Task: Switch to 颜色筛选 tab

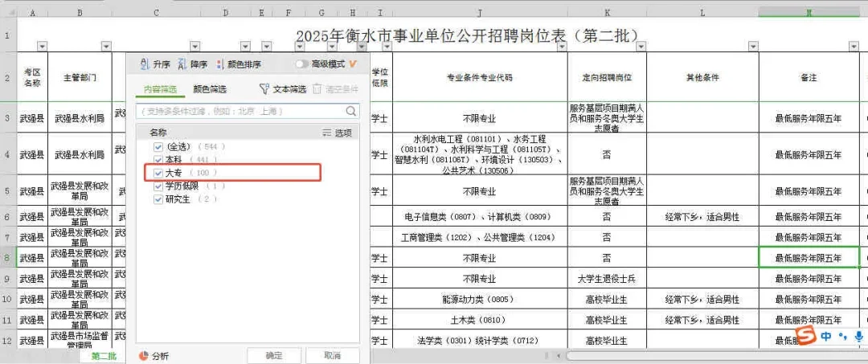Action: (210, 89)
